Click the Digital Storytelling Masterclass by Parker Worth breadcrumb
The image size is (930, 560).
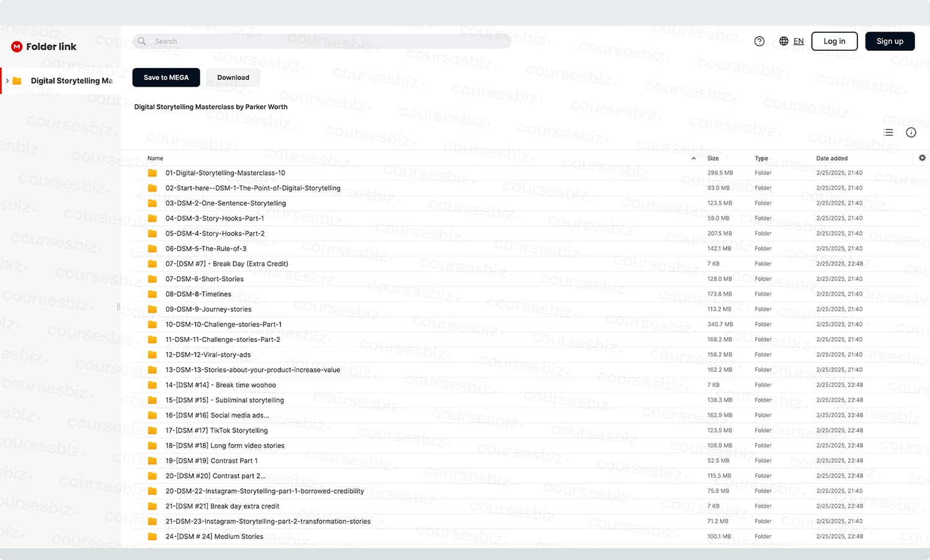(x=211, y=107)
